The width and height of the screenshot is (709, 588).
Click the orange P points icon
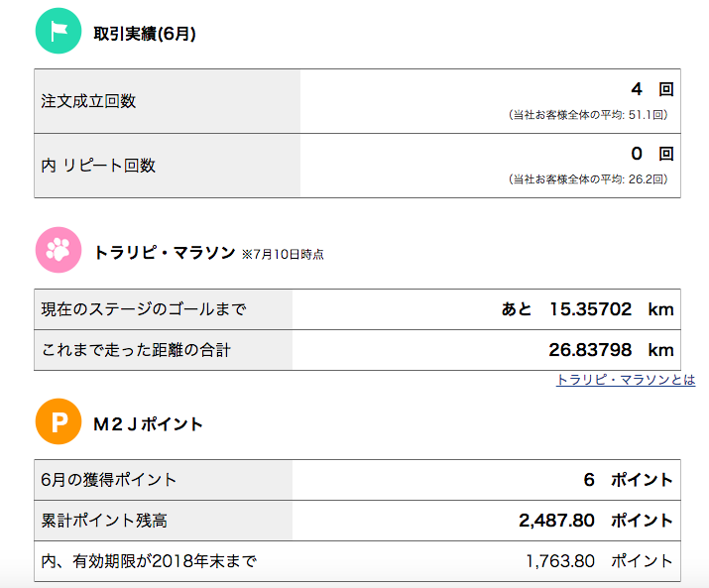pyautogui.click(x=59, y=421)
